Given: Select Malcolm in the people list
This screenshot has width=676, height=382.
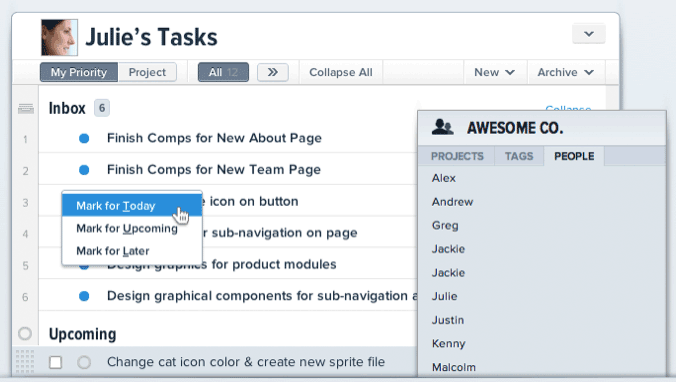Looking at the screenshot, I should click(454, 367).
